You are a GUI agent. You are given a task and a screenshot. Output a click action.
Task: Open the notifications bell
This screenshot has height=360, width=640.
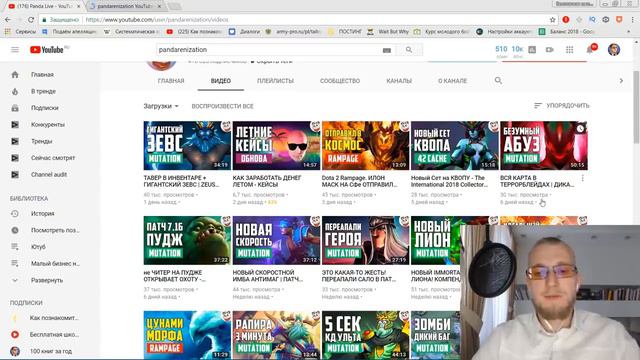pyautogui.click(x=590, y=50)
